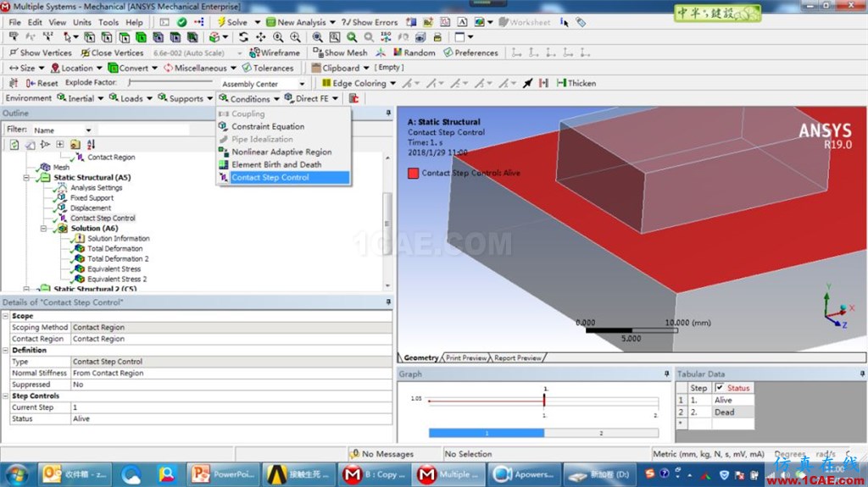This screenshot has width=868, height=487.
Task: Open the Size dropdown
Action: [x=26, y=68]
